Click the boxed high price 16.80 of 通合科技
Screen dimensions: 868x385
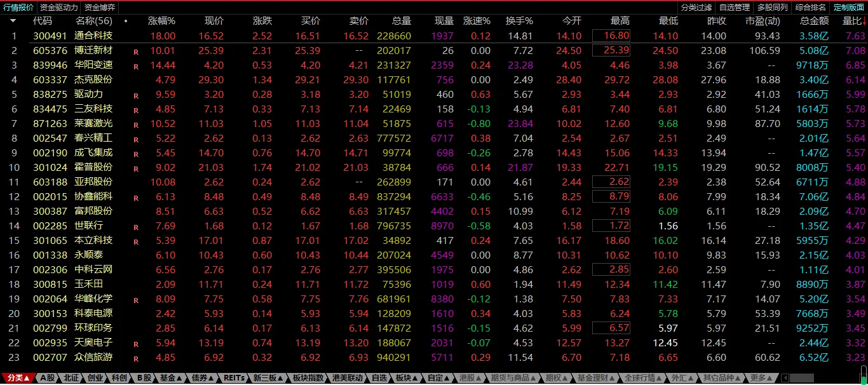point(611,36)
